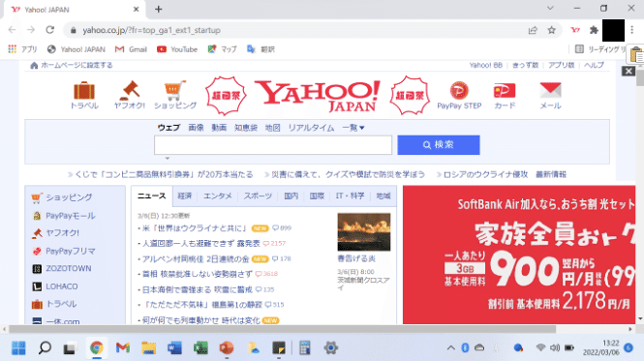
Task: Switch to the 国内 news tab
Action: tap(291, 196)
